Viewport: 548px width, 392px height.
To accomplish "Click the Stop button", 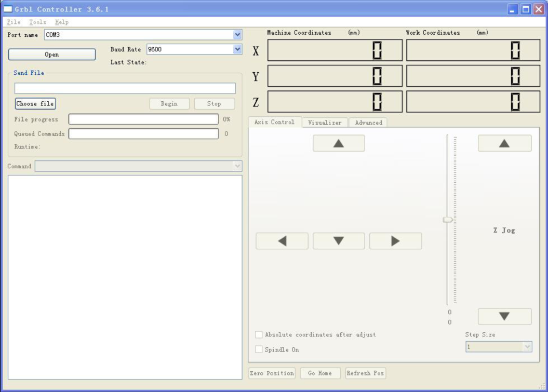I will click(x=214, y=104).
